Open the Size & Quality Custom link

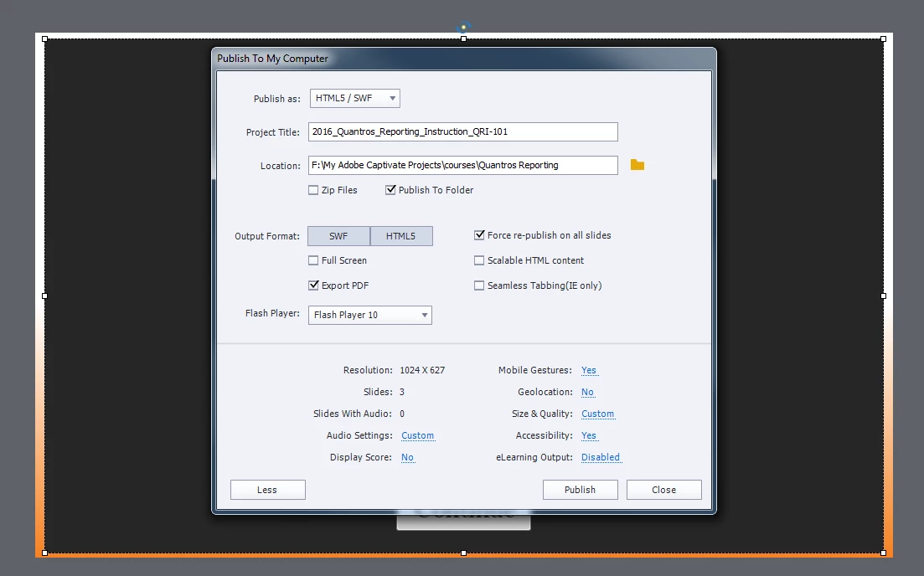pos(597,414)
